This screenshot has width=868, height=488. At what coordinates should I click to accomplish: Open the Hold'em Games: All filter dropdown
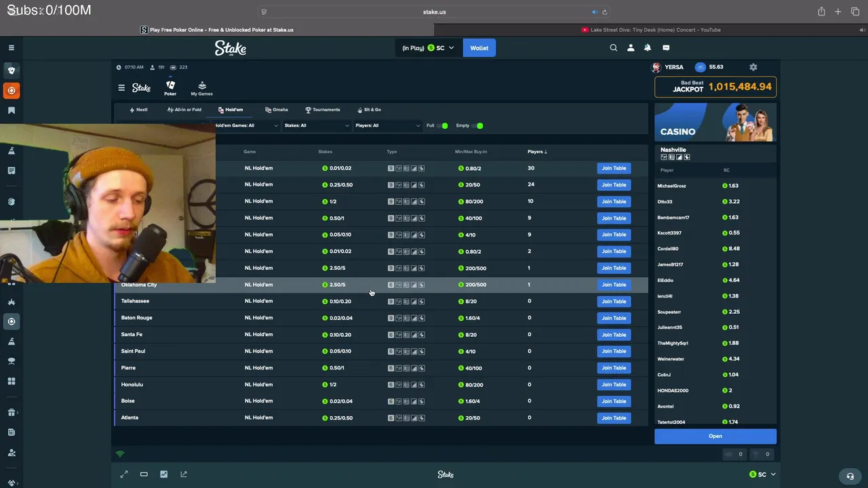[x=245, y=125]
